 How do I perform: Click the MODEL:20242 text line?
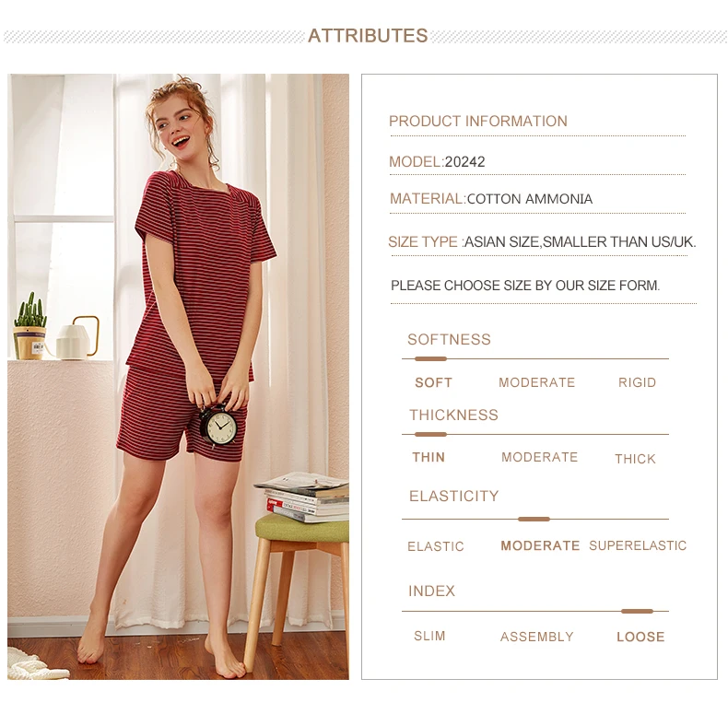(x=437, y=161)
